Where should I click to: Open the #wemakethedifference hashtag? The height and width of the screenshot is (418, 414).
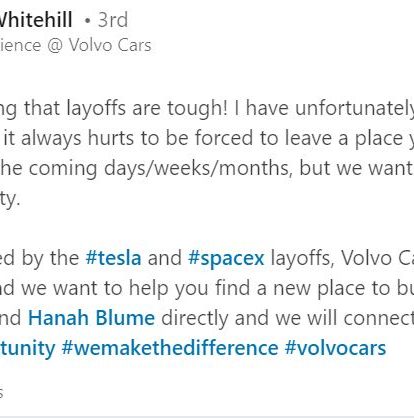coord(170,348)
